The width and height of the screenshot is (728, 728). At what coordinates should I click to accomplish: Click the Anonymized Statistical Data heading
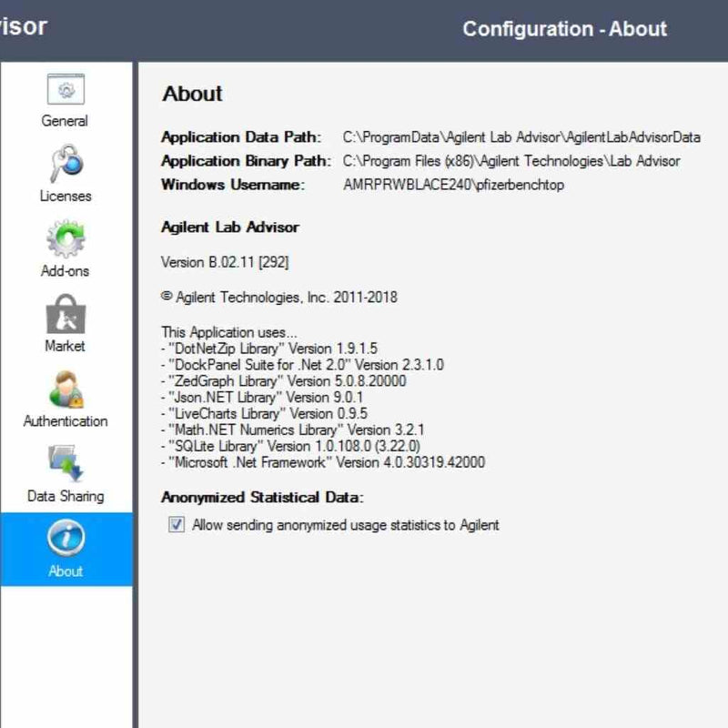click(262, 497)
